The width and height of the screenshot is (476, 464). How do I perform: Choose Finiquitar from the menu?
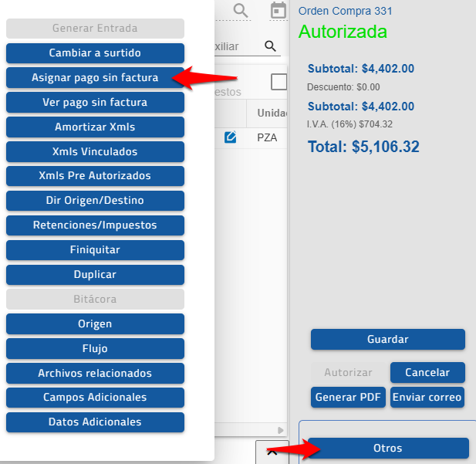point(95,250)
